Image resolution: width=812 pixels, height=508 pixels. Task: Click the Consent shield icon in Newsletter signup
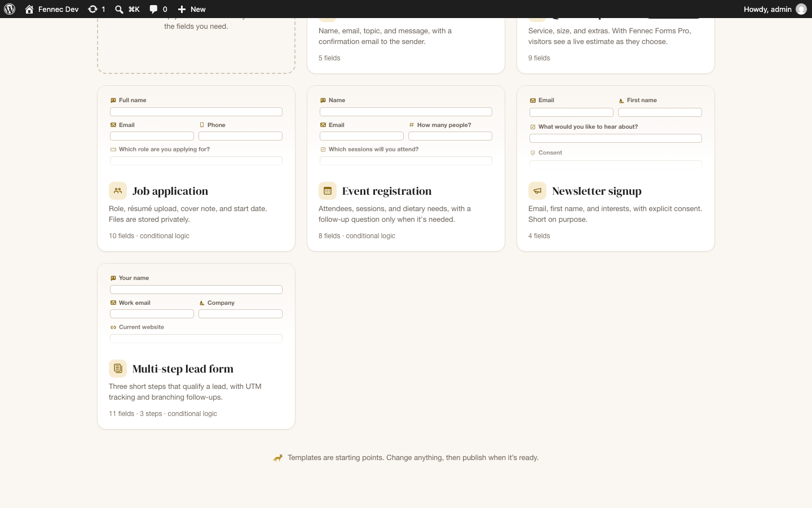click(533, 153)
